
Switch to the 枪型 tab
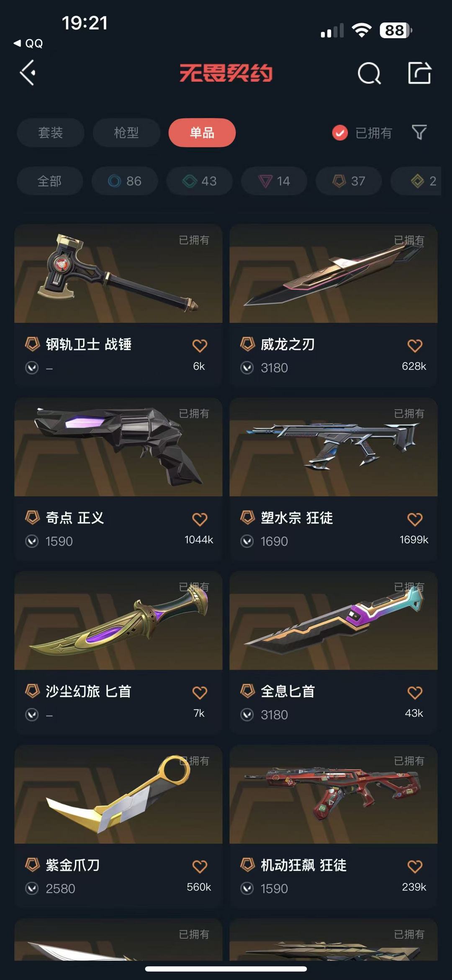[126, 133]
